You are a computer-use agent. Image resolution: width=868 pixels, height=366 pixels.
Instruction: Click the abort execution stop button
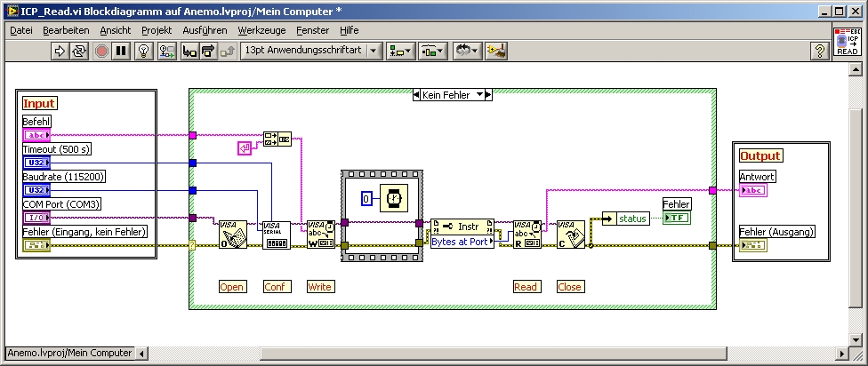coord(102,51)
